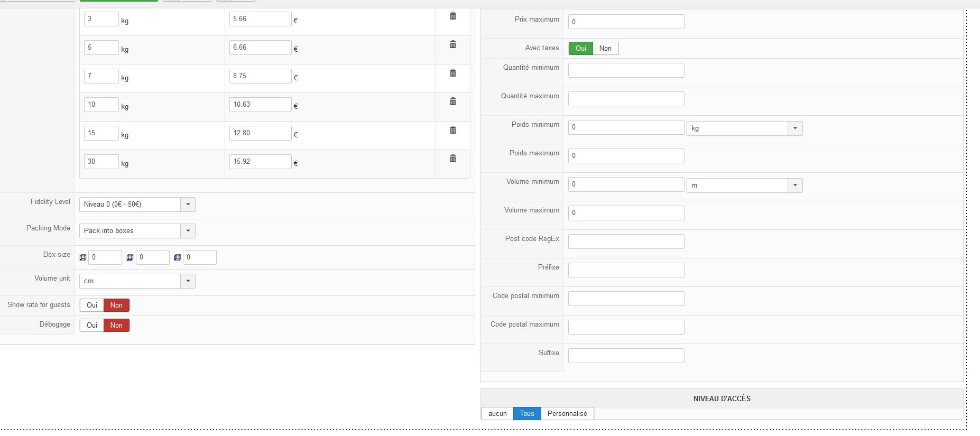Click the box height cube icon

tap(178, 257)
